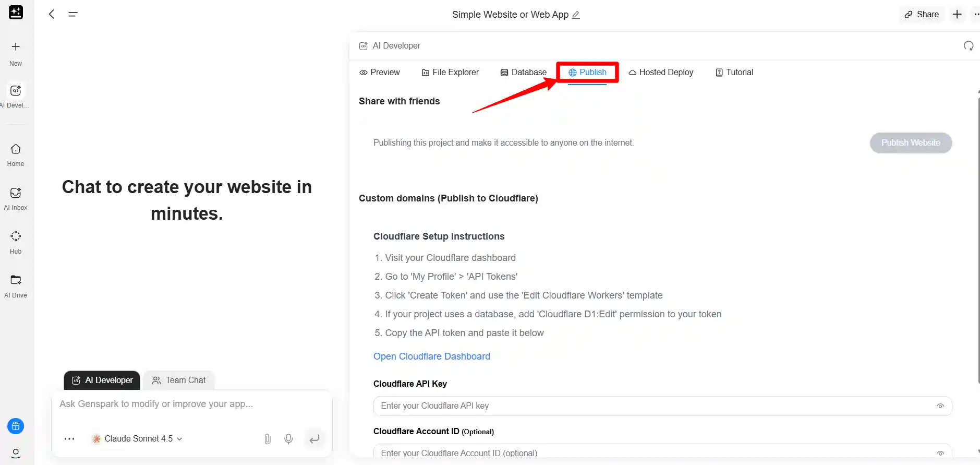The width and height of the screenshot is (980, 465).
Task: Open the AI Inbox sidebar icon
Action: click(x=15, y=197)
